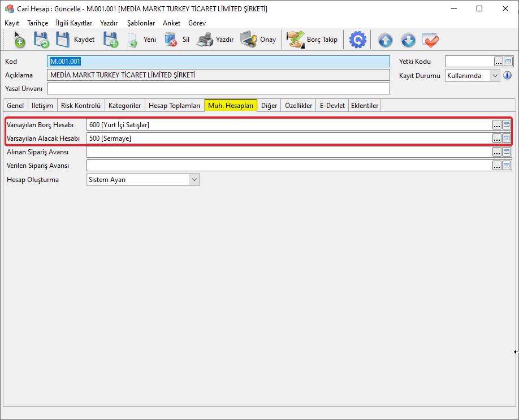Open Varsayılan Borç Hesabı lookup ellipsis button

pyautogui.click(x=497, y=124)
